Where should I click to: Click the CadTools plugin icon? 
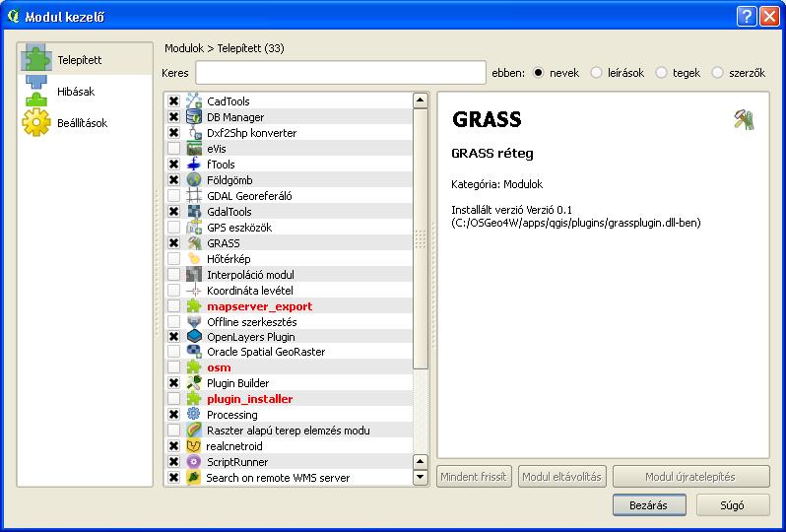pyautogui.click(x=194, y=101)
